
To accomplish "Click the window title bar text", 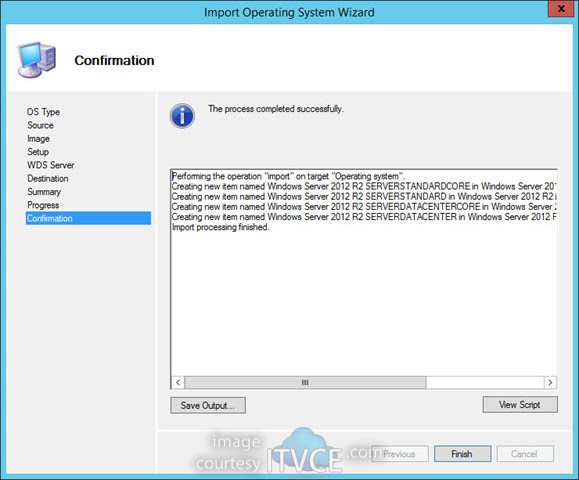I will click(x=289, y=12).
